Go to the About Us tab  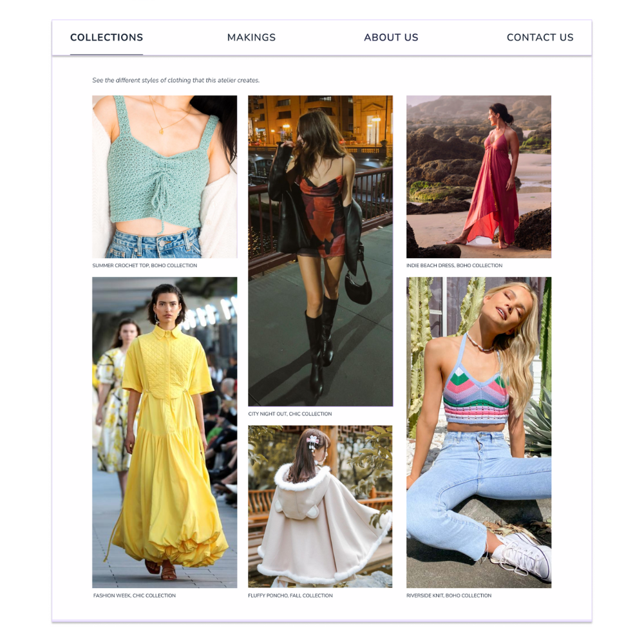[x=391, y=37]
